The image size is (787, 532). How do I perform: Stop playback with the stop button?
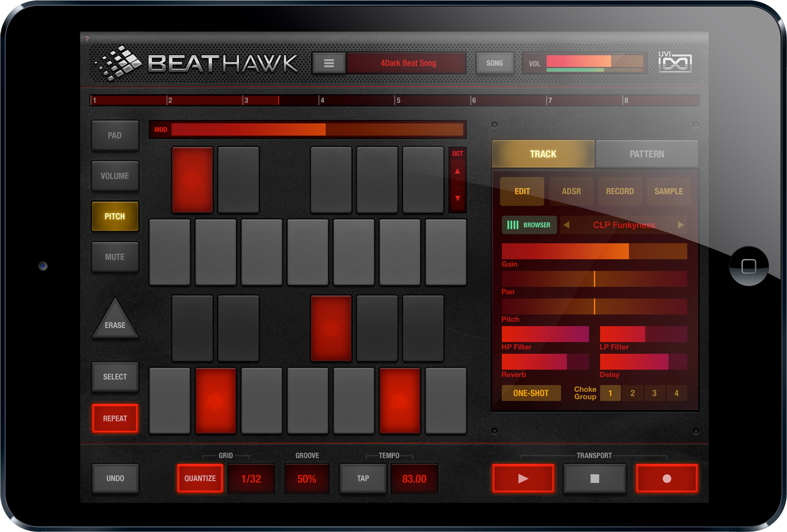tap(594, 478)
